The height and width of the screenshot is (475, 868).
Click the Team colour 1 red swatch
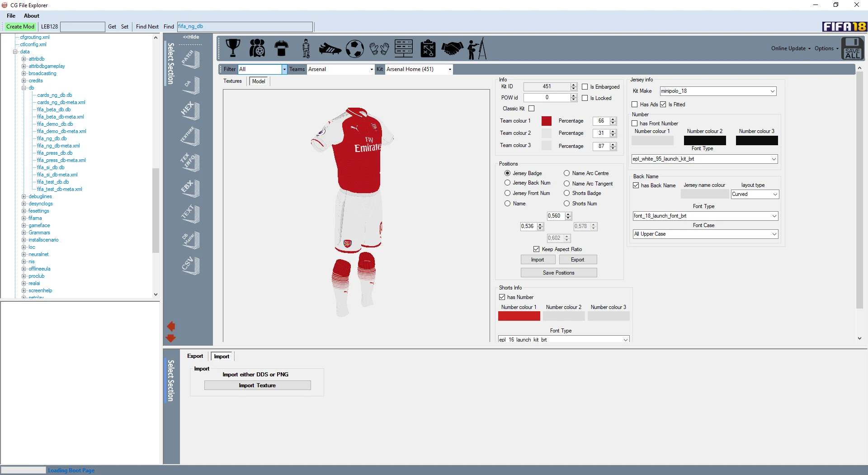[x=547, y=121]
